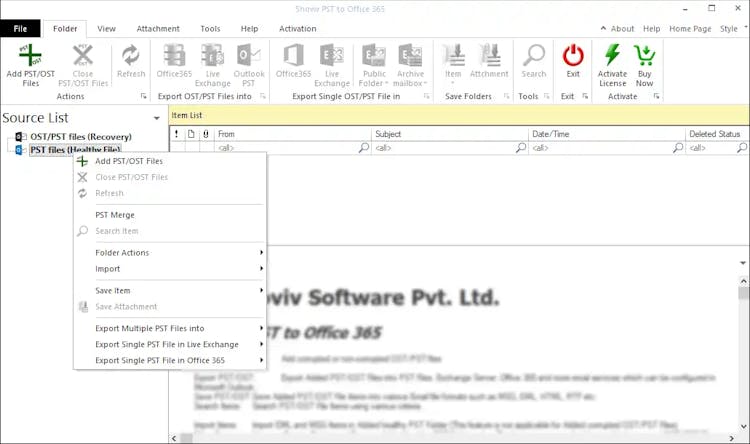Image resolution: width=750 pixels, height=444 pixels.
Task: Choose Add PST/OST Files in context menu
Action: point(169,161)
